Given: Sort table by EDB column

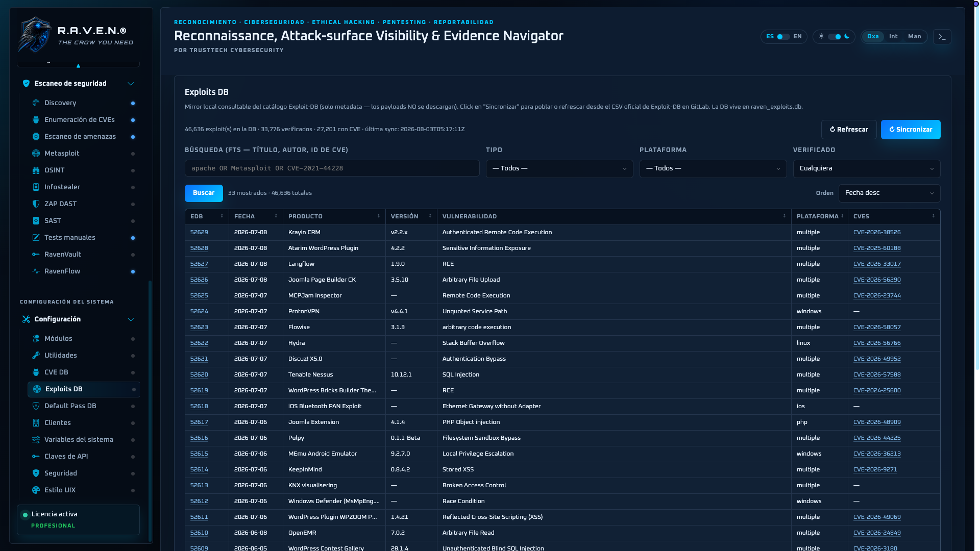Looking at the screenshot, I should coord(207,217).
